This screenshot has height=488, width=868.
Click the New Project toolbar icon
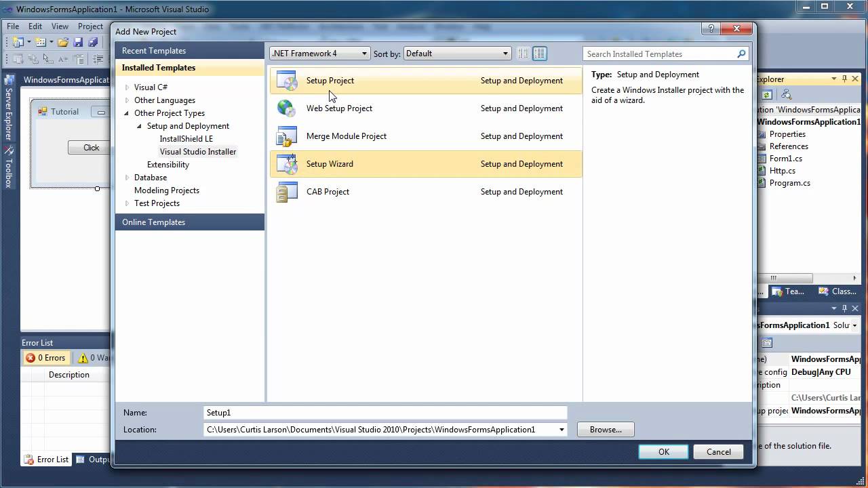click(x=18, y=42)
